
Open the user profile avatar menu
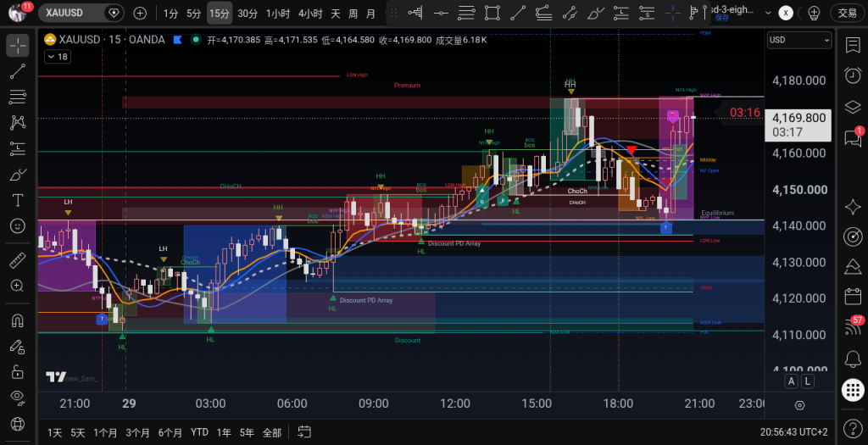(18, 12)
